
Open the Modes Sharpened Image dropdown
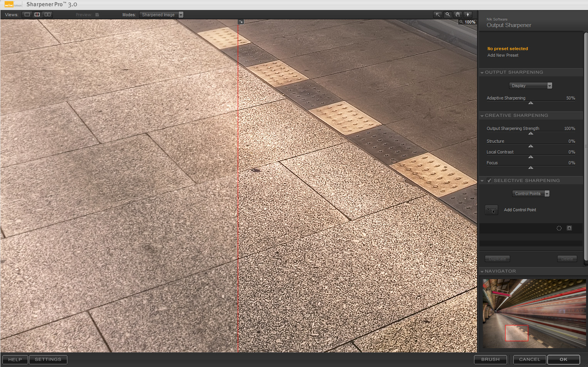point(161,15)
